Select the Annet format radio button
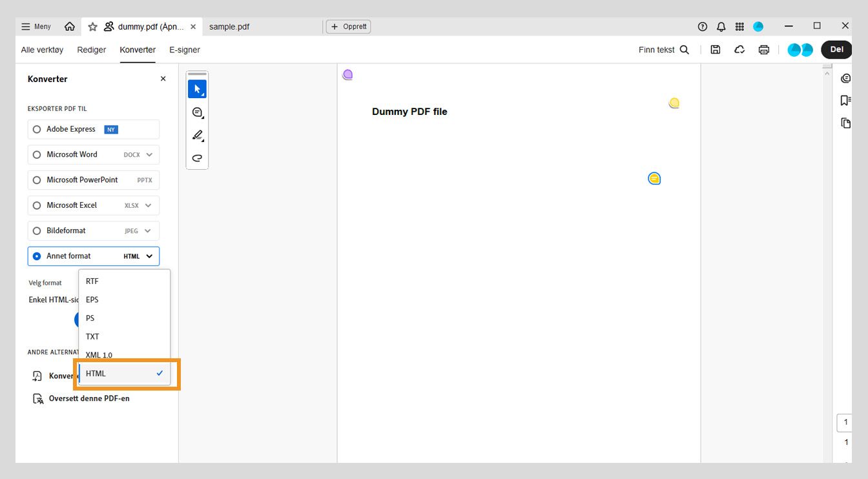The image size is (868, 479). tap(37, 256)
